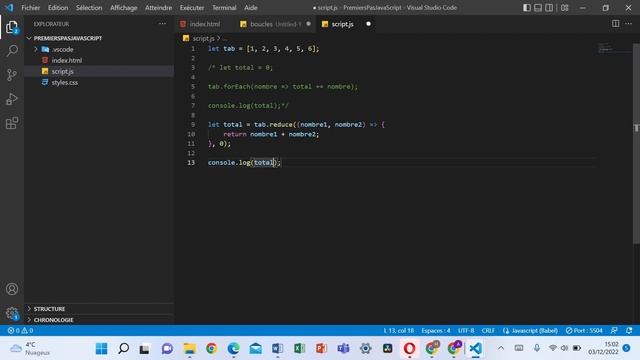
Task: Open the Edition menu
Action: [x=58, y=8]
